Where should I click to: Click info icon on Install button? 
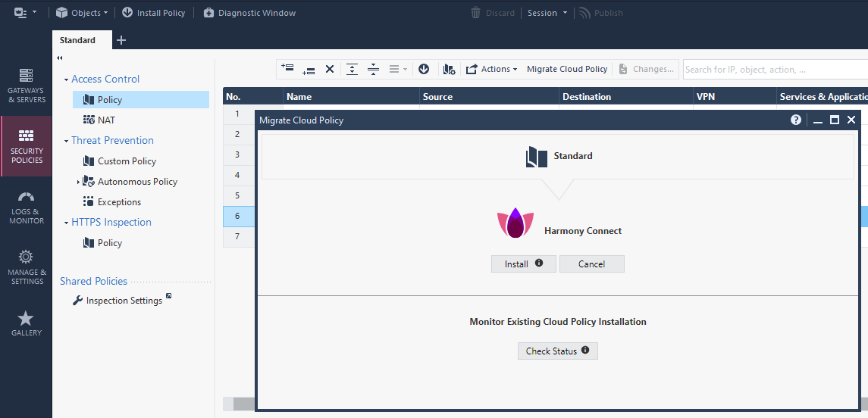pyautogui.click(x=538, y=264)
